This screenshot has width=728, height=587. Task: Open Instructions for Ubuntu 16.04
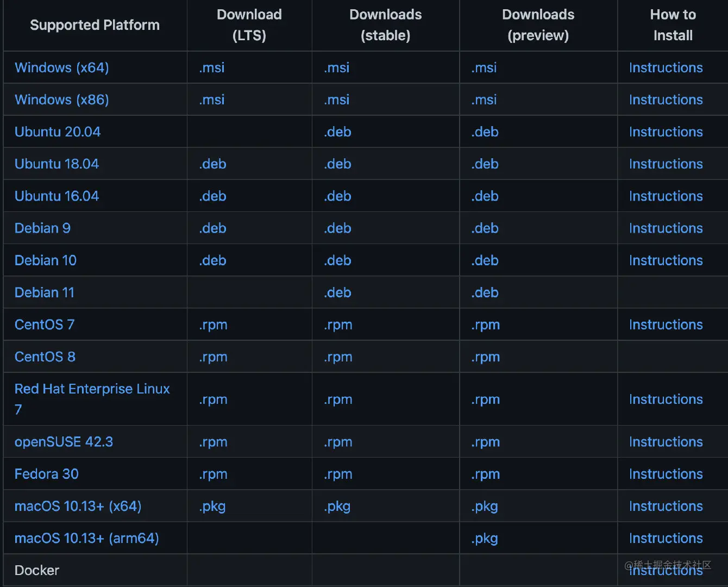point(666,196)
